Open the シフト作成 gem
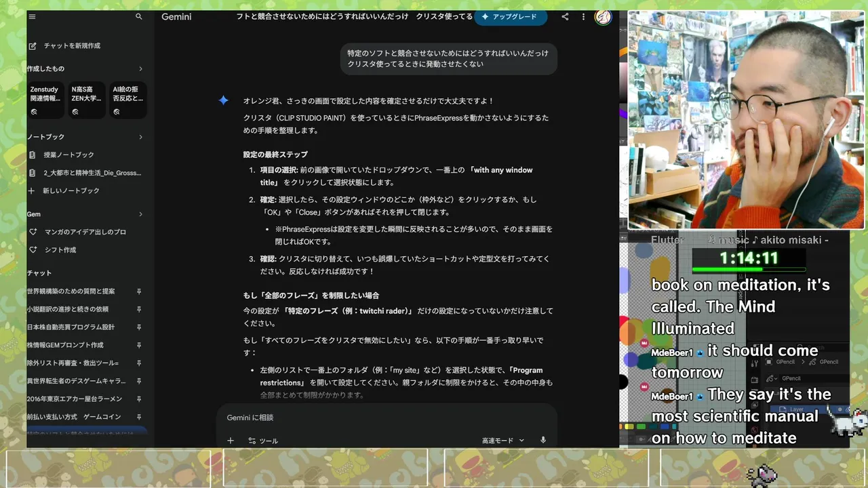This screenshot has height=488, width=868. point(60,249)
